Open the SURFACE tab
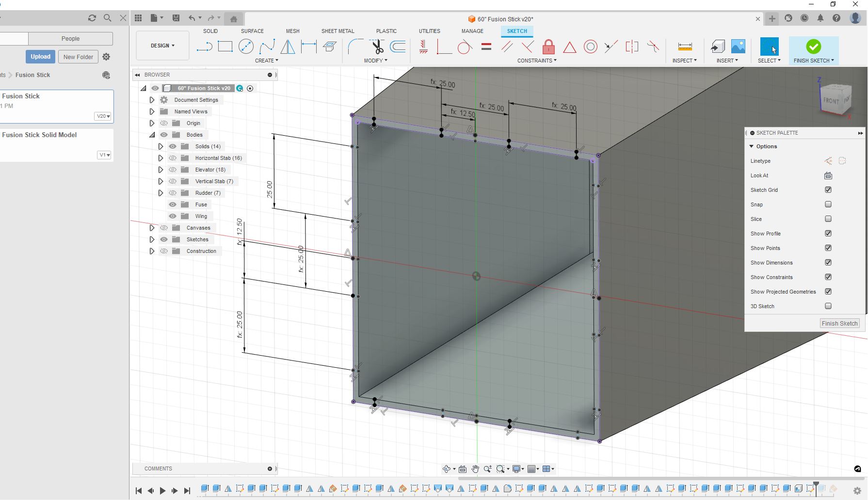This screenshot has height=500, width=868. pos(252,31)
